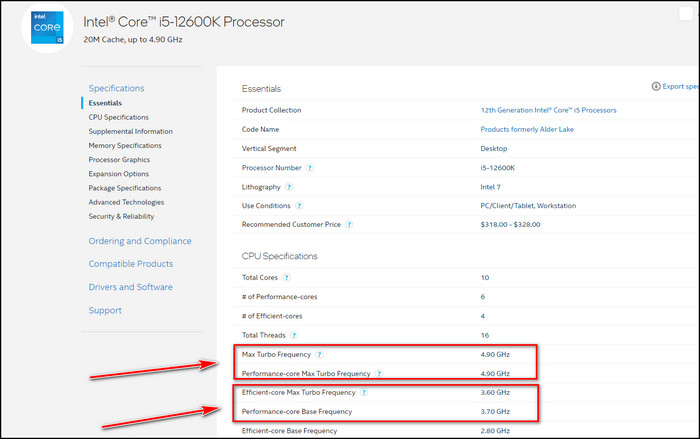Open help icon next to Lithography
Image resolution: width=700 pixels, height=439 pixels.
pyautogui.click(x=289, y=187)
